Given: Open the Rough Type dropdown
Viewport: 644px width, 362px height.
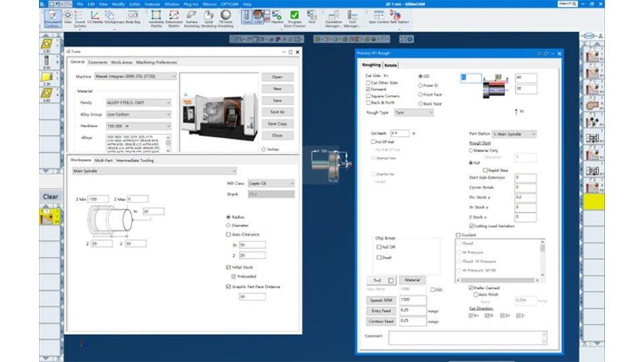Looking at the screenshot, I should [414, 113].
